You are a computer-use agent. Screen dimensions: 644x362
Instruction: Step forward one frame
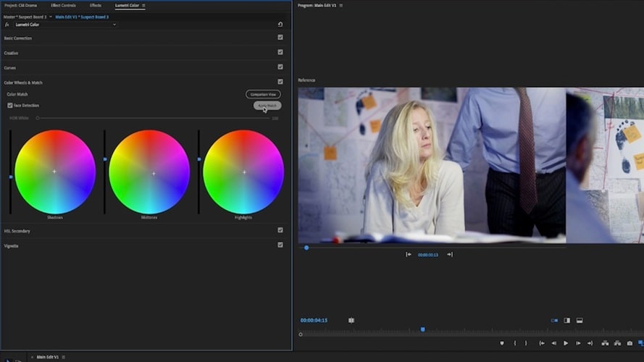[578, 343]
